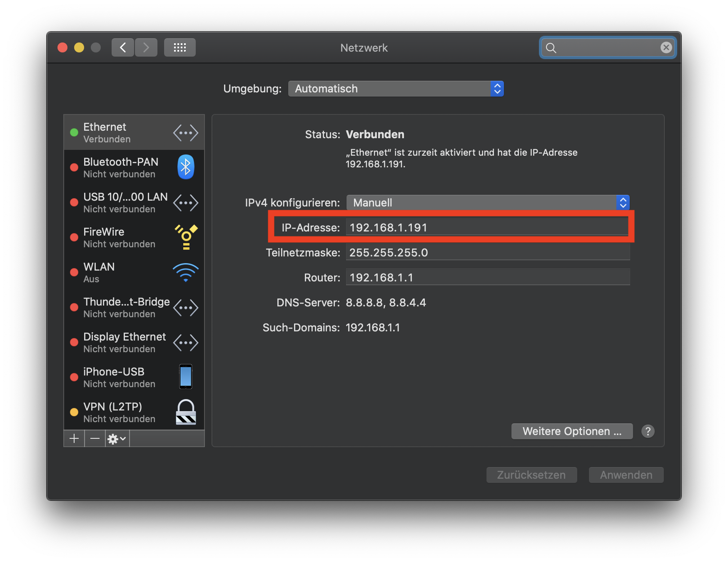Expand the IPv4 konfigurieren dropdown
The height and width of the screenshot is (562, 728).
coord(487,203)
